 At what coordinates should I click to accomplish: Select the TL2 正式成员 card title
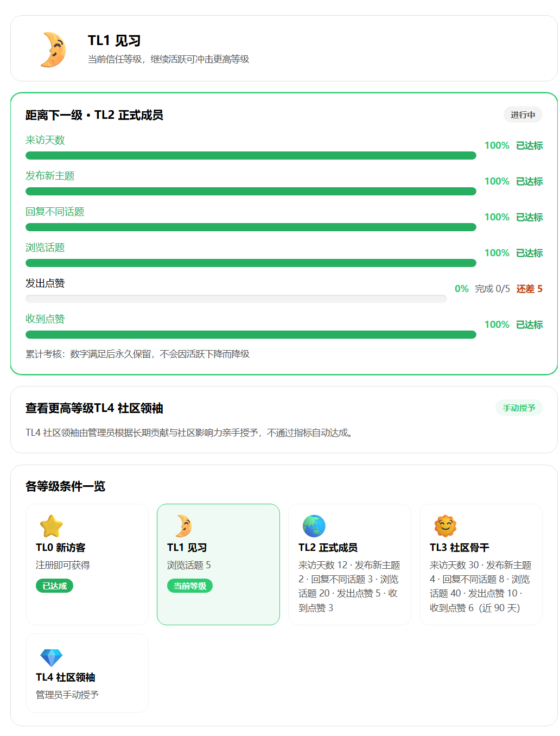pyautogui.click(x=328, y=548)
